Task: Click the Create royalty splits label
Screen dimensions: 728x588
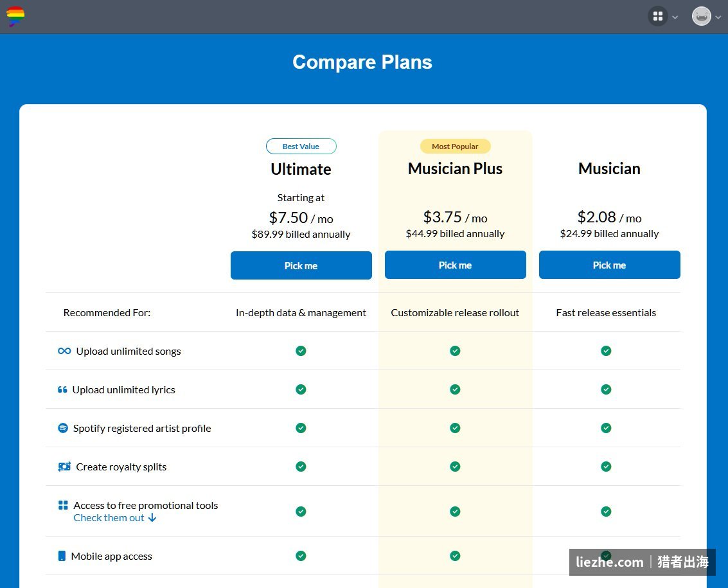Action: pyautogui.click(x=121, y=467)
